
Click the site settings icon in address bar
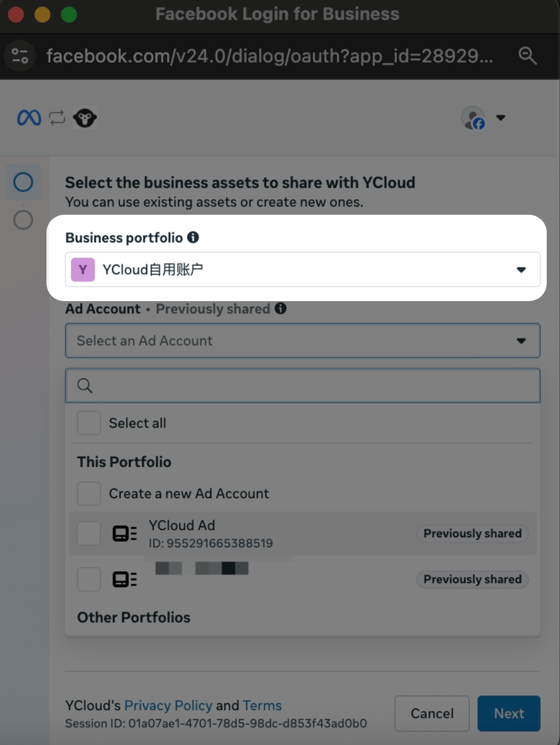20,56
